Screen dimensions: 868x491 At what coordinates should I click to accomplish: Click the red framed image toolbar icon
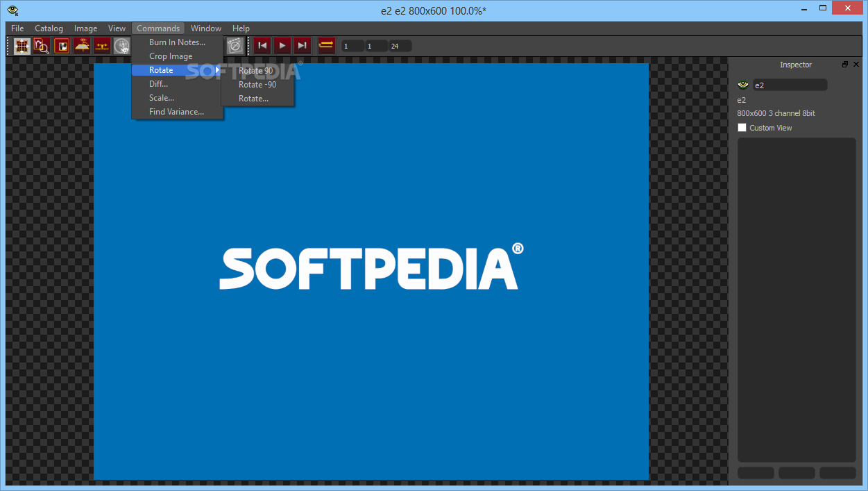point(62,47)
